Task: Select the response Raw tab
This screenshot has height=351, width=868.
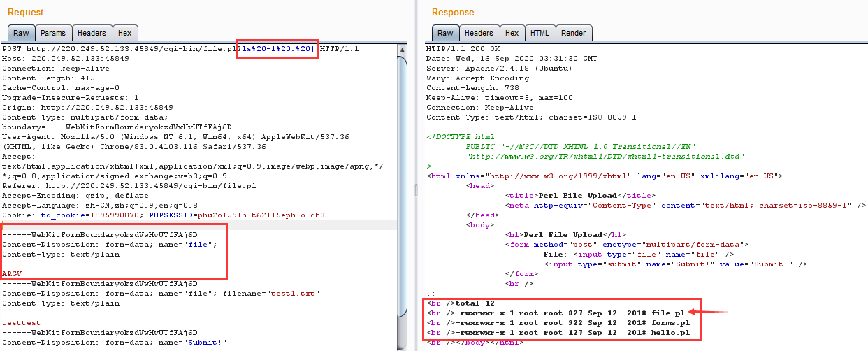Action: click(x=445, y=33)
